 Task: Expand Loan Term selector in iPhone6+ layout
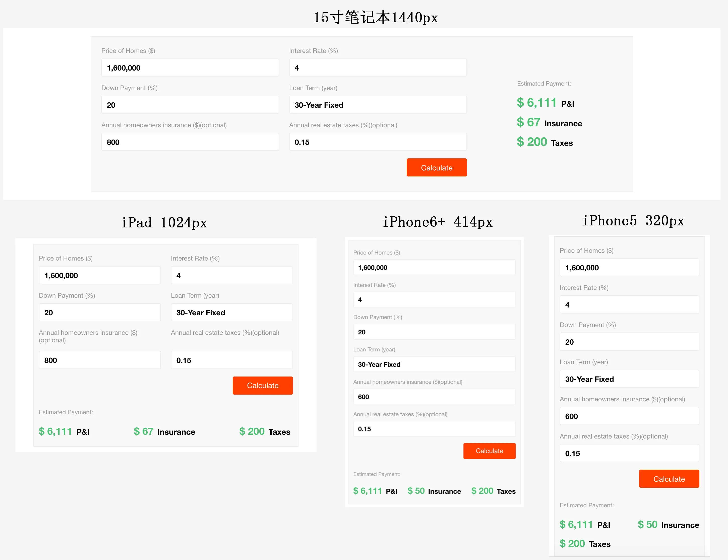click(434, 364)
